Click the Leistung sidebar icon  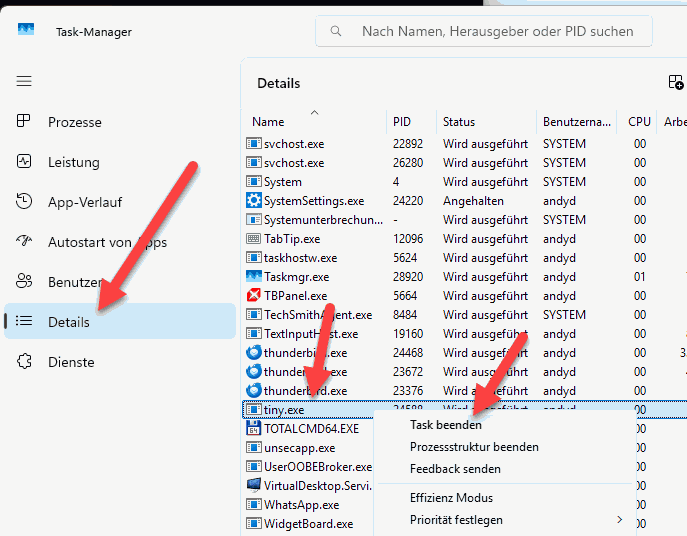[x=24, y=161]
